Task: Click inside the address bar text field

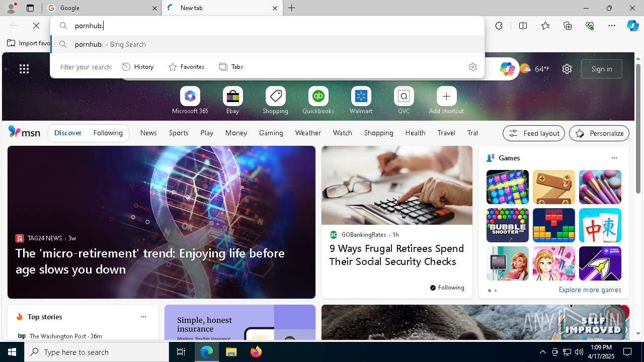Action: (x=267, y=26)
